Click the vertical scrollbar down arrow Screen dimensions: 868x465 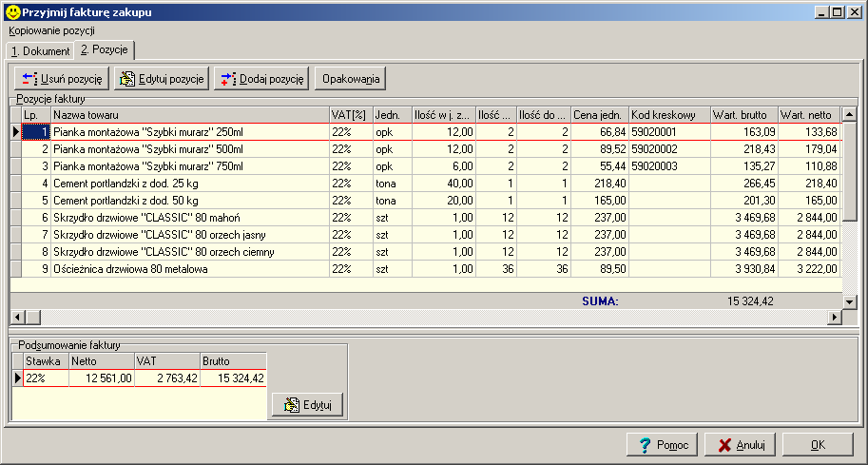[x=850, y=301]
